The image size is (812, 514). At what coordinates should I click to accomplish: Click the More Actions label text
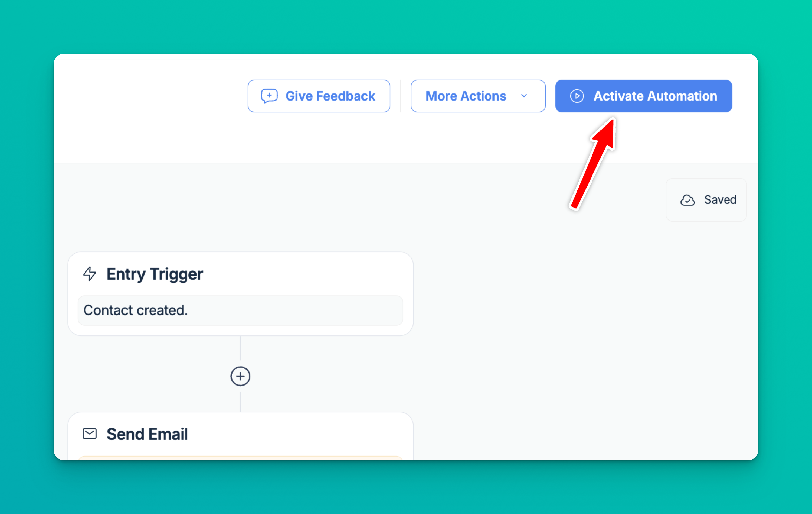click(466, 96)
